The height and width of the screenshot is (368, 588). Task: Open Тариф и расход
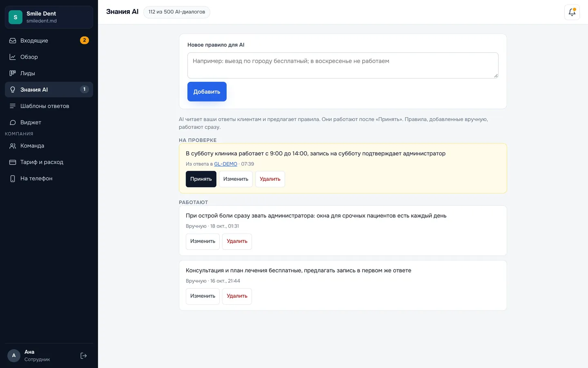(49, 162)
